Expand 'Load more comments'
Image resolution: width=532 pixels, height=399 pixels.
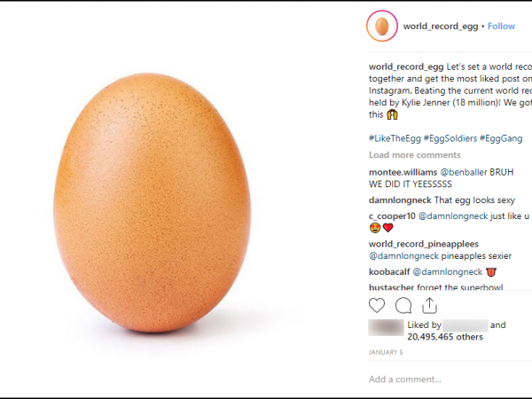pyautogui.click(x=414, y=154)
